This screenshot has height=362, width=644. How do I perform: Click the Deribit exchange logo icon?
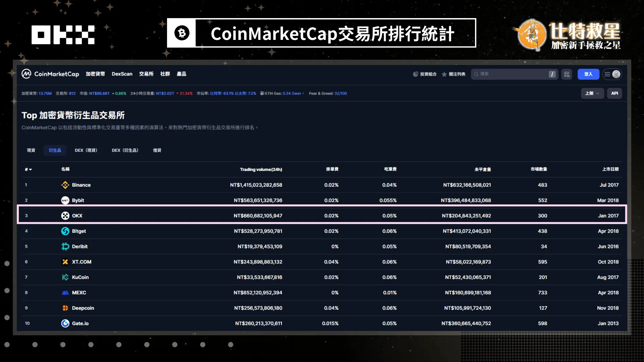click(x=65, y=247)
